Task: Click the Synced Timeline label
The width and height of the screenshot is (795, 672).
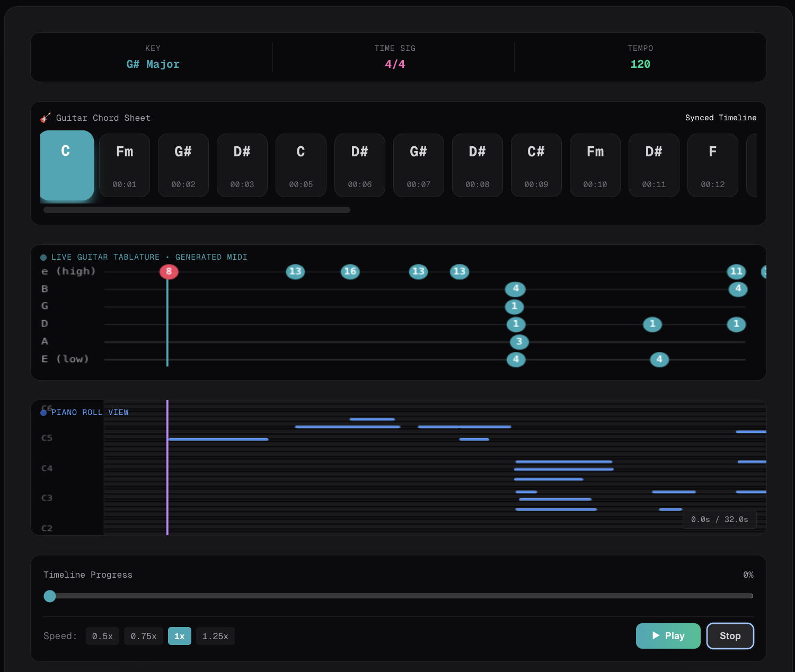Action: (x=721, y=118)
